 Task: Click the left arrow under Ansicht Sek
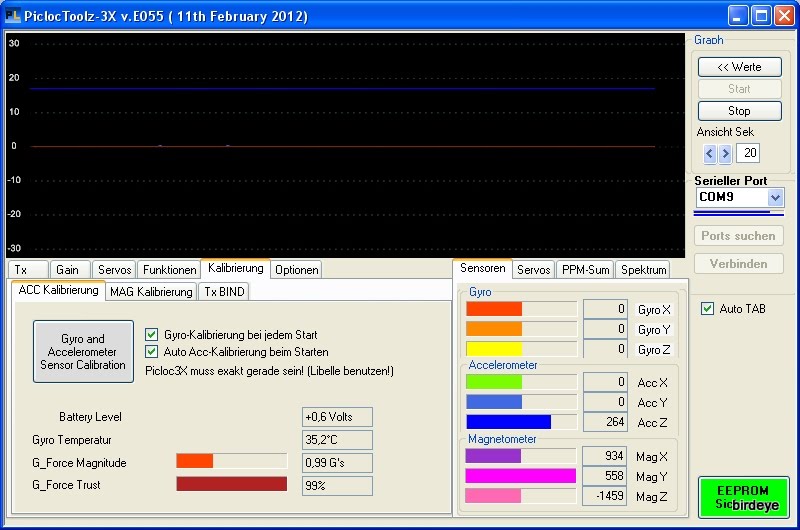710,154
